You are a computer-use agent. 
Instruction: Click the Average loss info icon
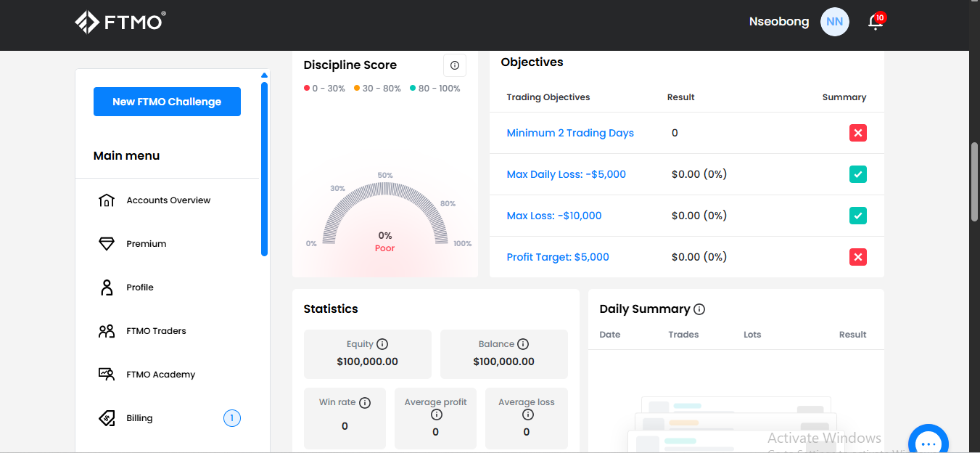527,415
